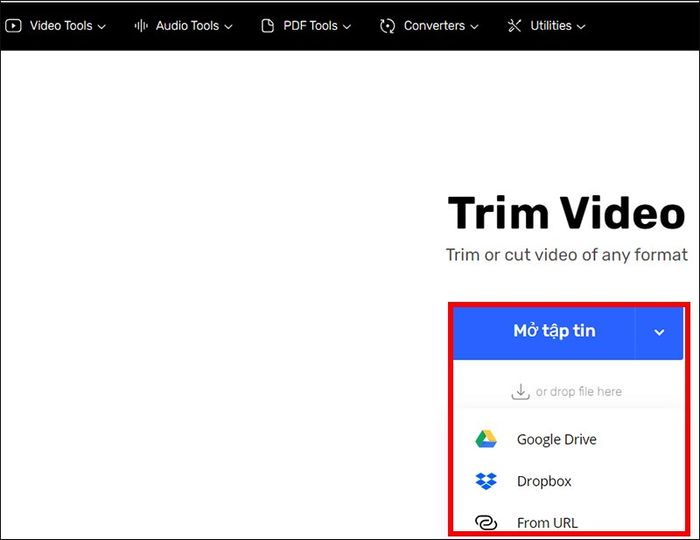Click the Utilities crossed-tools icon
700x540 pixels.
pos(514,26)
